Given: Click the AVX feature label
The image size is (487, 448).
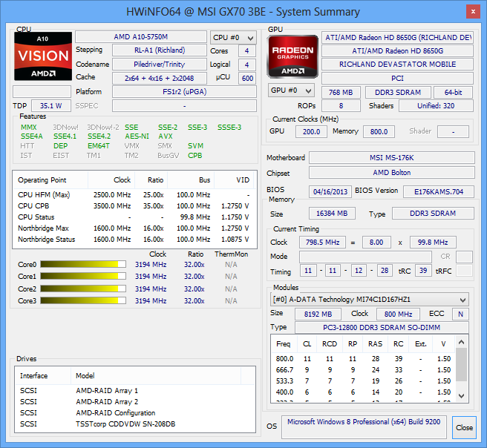Looking at the screenshot, I should point(166,136).
